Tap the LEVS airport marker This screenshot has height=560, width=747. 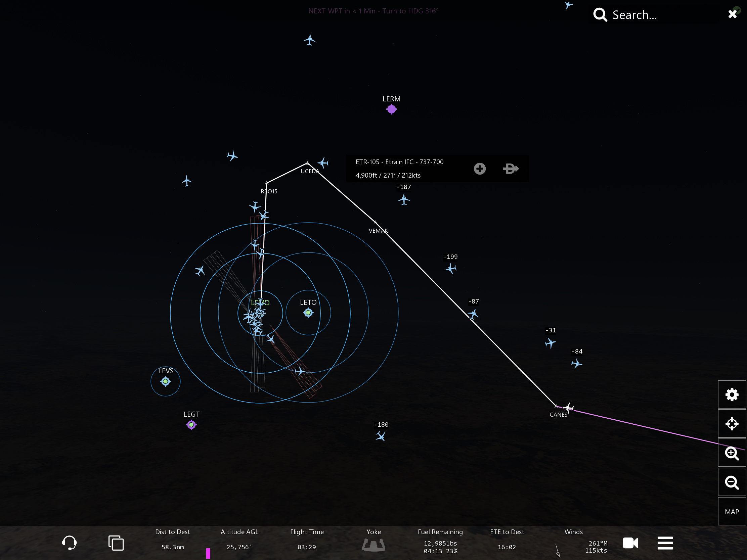(x=166, y=381)
